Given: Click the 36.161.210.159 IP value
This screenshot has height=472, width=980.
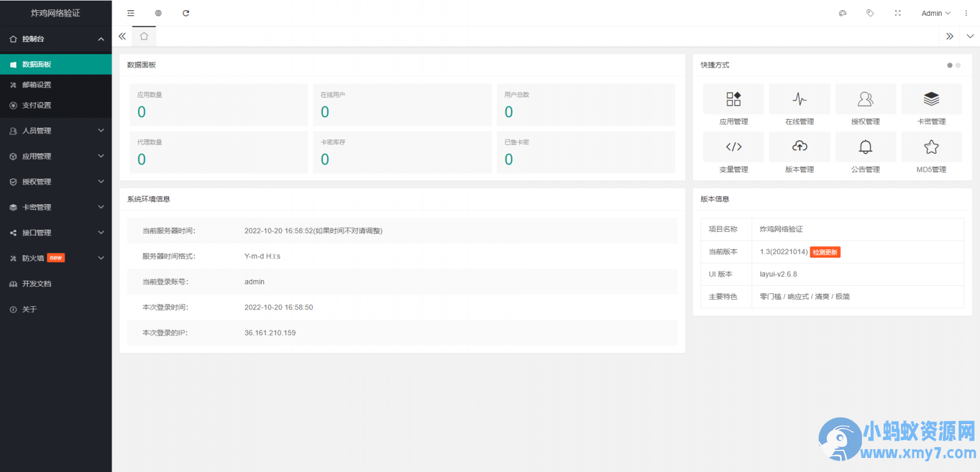Looking at the screenshot, I should (x=270, y=333).
